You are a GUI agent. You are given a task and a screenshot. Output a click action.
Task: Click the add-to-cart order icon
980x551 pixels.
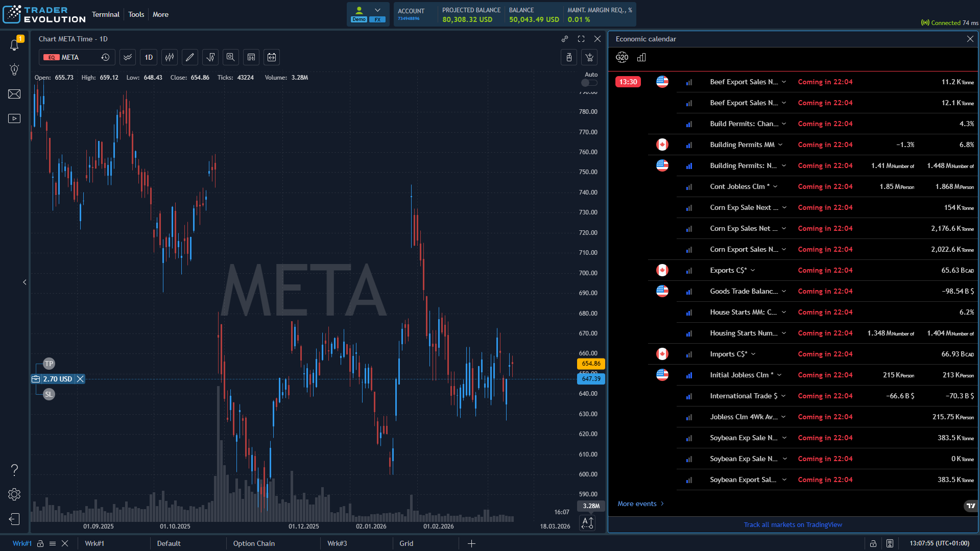pos(589,57)
